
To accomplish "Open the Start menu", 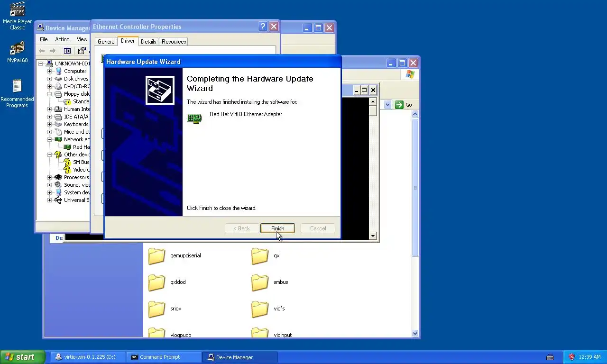I will click(22, 357).
